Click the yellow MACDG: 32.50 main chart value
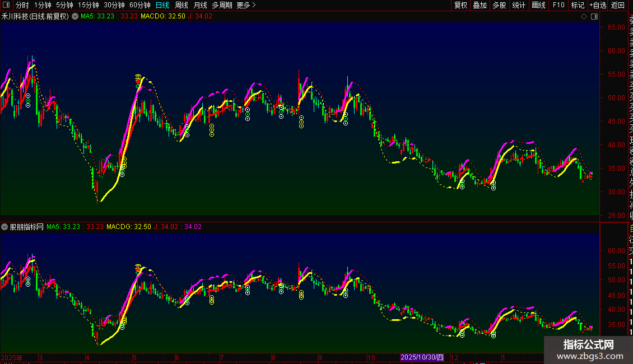 tap(162, 16)
